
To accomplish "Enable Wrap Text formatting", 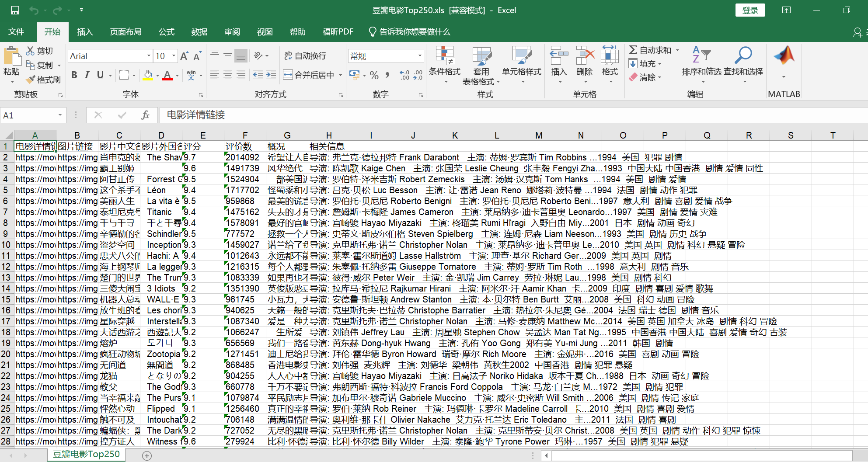I will tap(305, 56).
